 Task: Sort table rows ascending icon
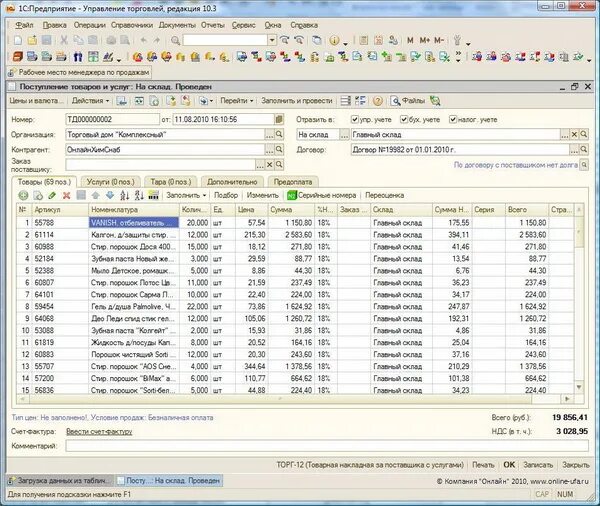point(124,196)
